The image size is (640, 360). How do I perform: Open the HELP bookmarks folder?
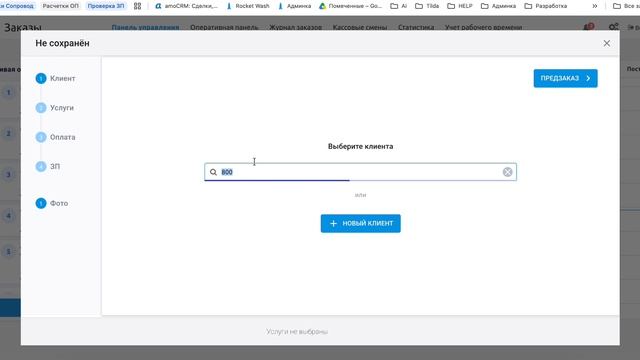tap(460, 6)
